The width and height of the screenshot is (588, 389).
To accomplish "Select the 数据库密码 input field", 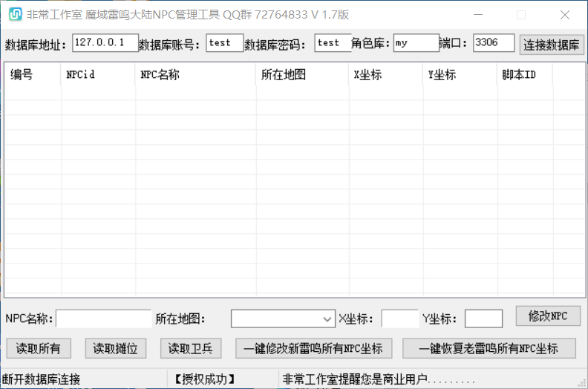I will (x=333, y=42).
